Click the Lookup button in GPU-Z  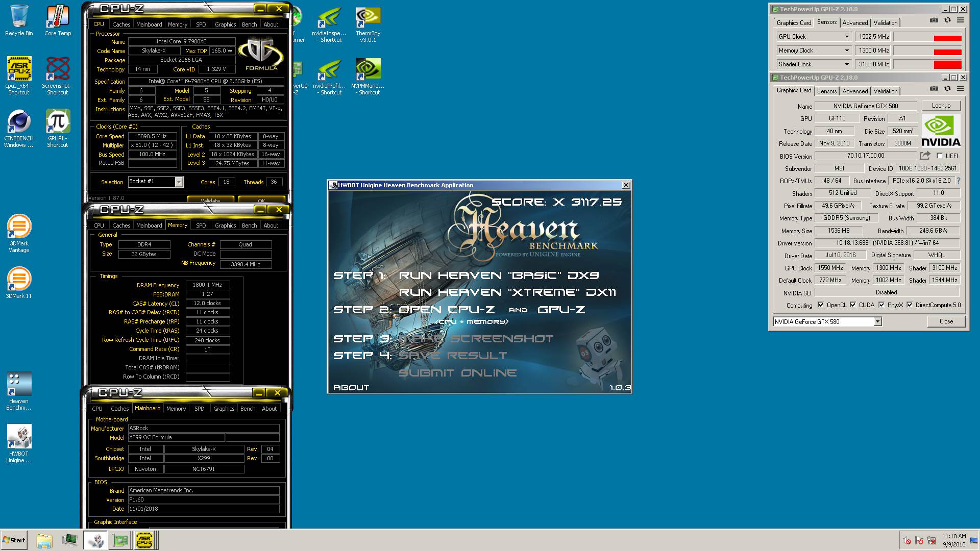941,106
